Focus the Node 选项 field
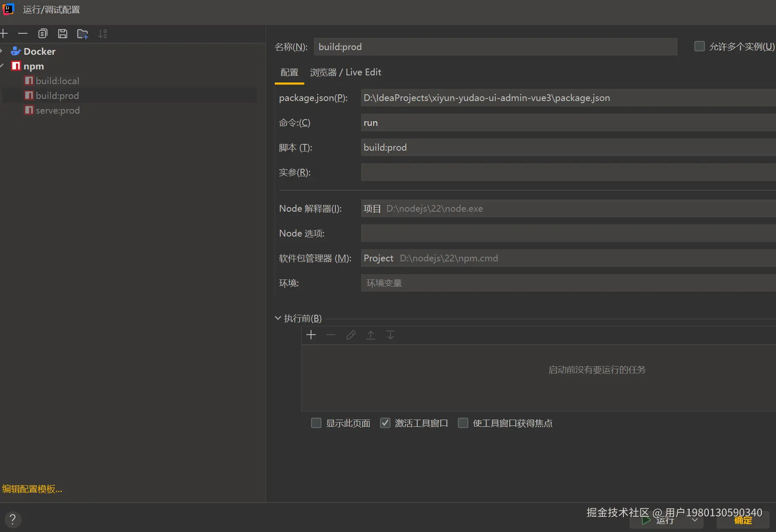The image size is (776, 532). pyautogui.click(x=568, y=234)
